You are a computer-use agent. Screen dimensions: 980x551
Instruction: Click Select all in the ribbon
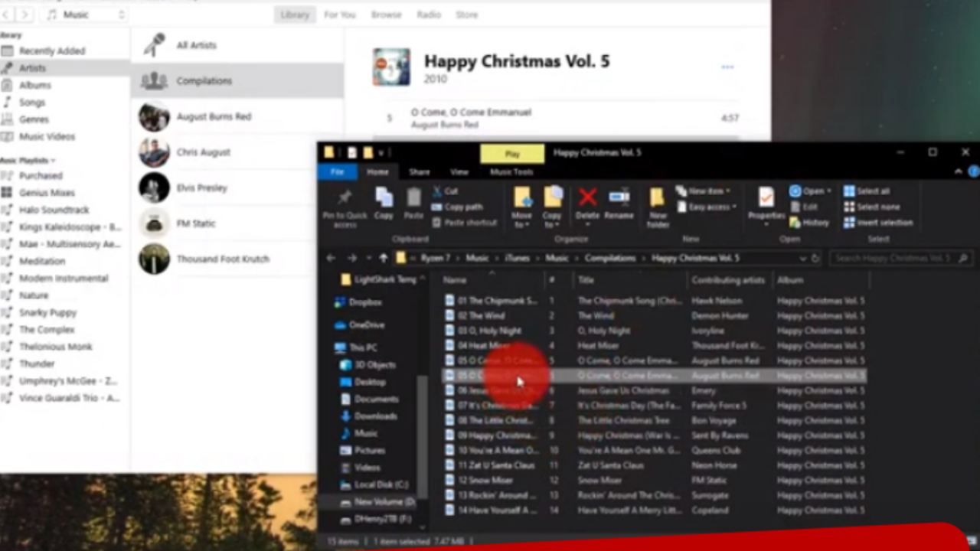pos(867,191)
